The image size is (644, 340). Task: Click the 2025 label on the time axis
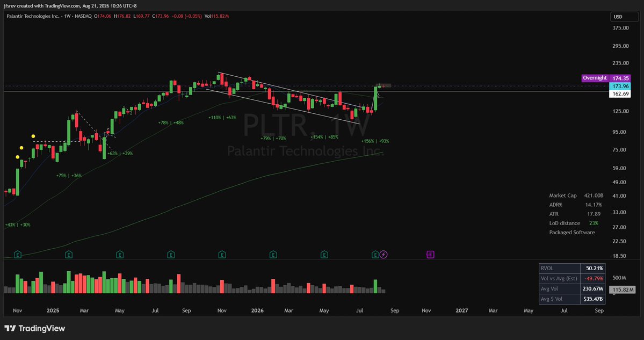(53, 311)
